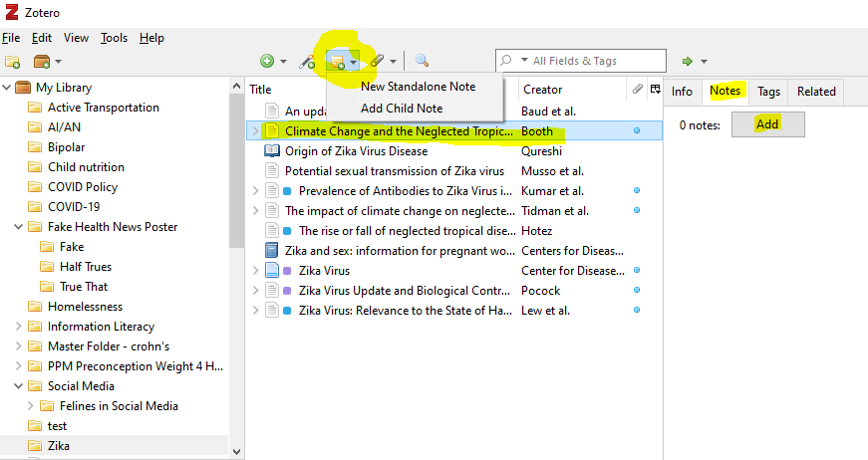This screenshot has width=868, height=460.
Task: Open the Add Attachment dropdown arrow
Action: [393, 62]
